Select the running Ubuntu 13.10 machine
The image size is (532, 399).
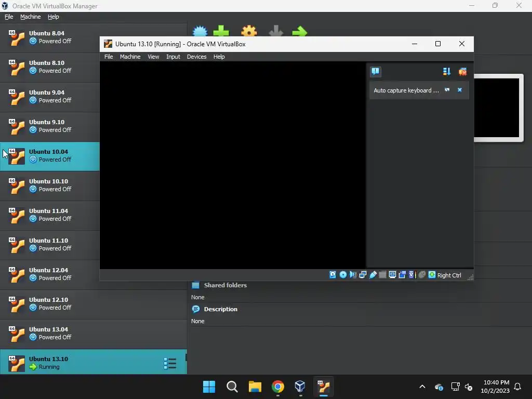point(94,362)
